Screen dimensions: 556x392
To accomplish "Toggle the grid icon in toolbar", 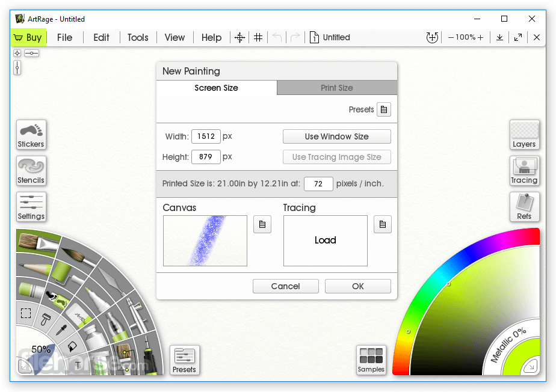I will pos(258,37).
